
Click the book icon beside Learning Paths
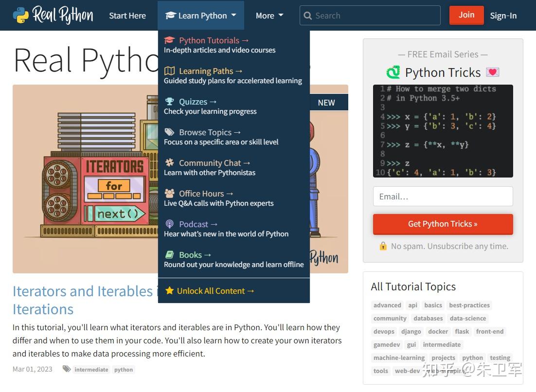click(170, 71)
